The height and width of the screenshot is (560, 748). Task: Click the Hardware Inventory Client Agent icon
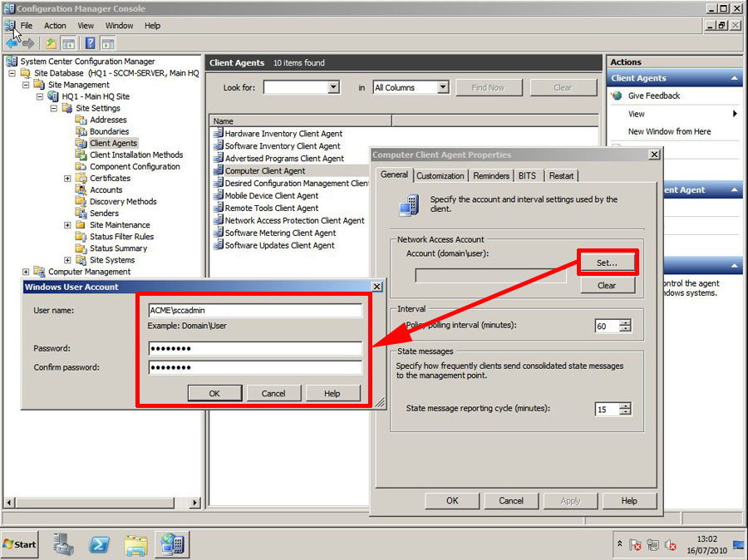[219, 133]
